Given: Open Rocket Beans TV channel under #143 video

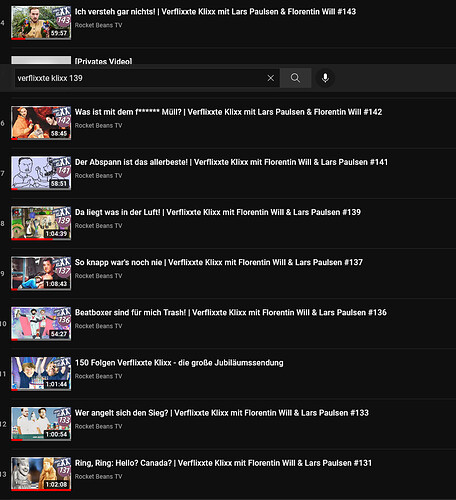Looking at the screenshot, I should coord(98,25).
